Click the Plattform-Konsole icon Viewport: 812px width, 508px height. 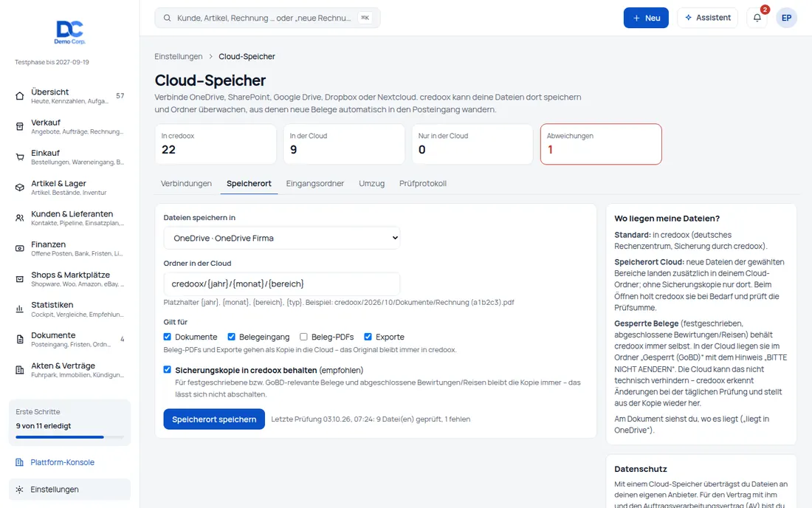coord(20,462)
